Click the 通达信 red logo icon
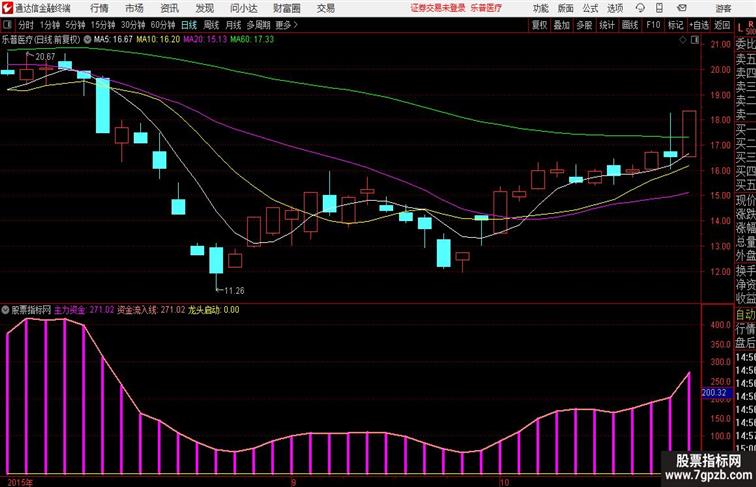 click(7, 8)
